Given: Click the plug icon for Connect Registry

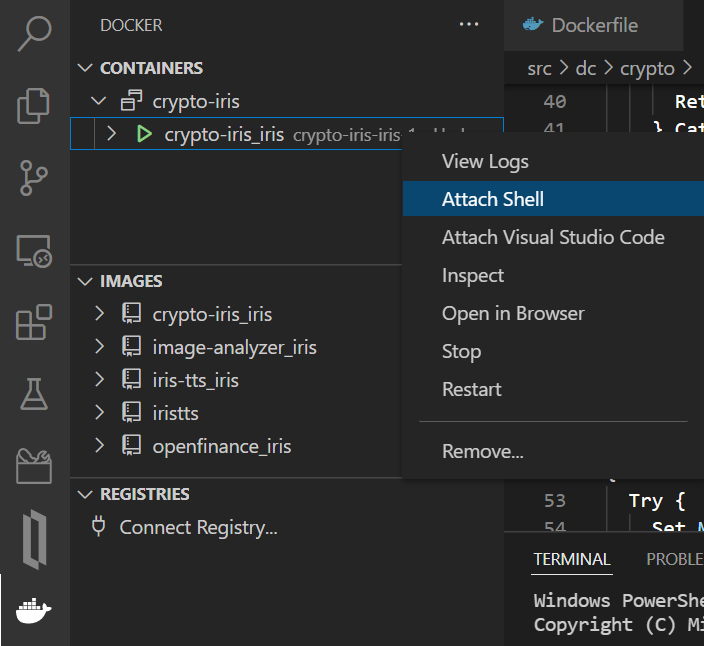Looking at the screenshot, I should click(x=98, y=526).
